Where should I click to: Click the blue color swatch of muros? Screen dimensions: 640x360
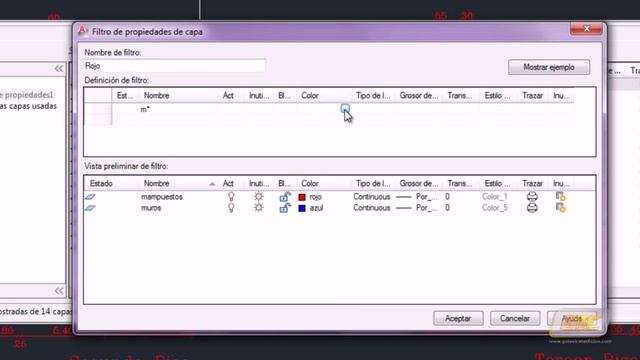coord(302,208)
